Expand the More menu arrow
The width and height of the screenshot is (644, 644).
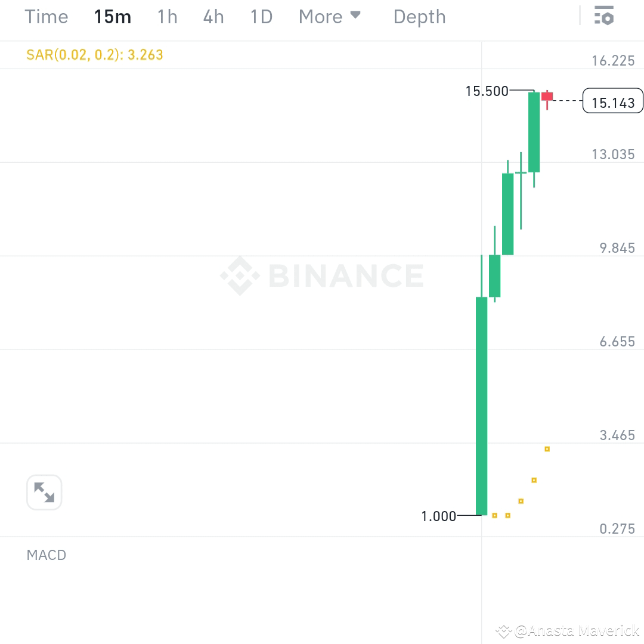click(x=355, y=16)
